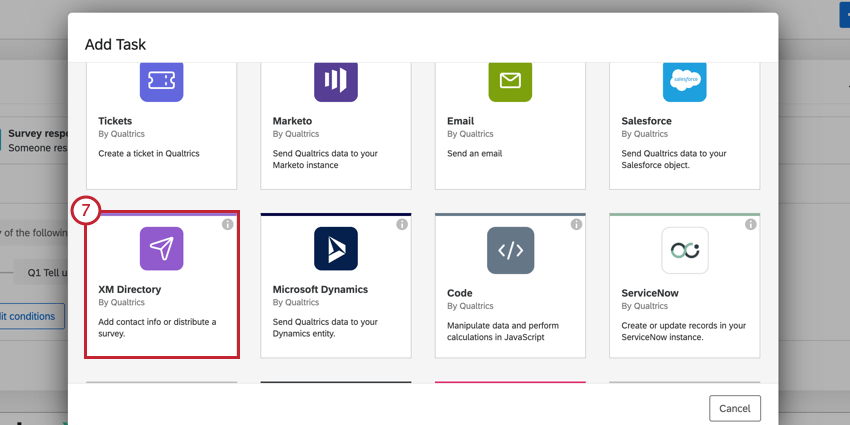Click edit conditions button behind dialog
Screen dimensions: 850x425
32,316
